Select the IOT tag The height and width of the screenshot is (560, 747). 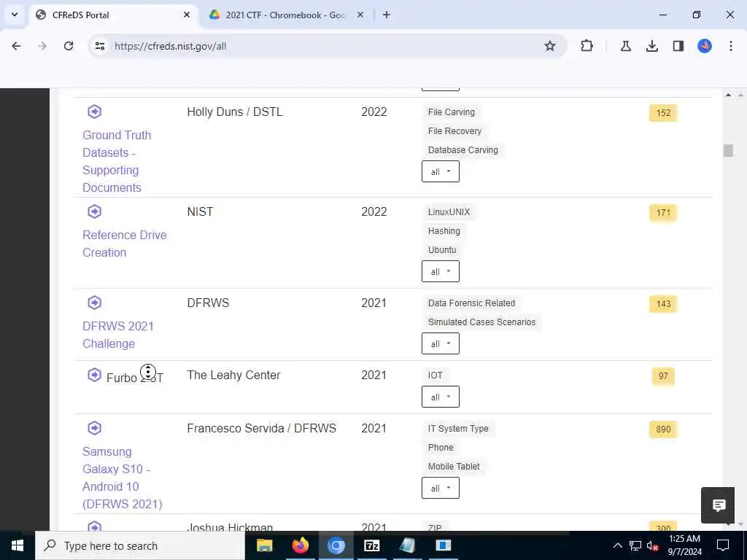[435, 376]
